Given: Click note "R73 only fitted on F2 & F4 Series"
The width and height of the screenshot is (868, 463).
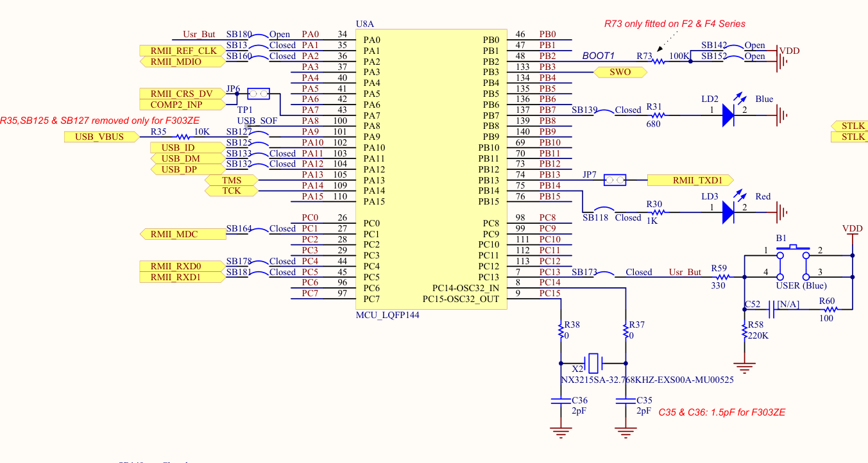Looking at the screenshot, I should pos(675,24).
